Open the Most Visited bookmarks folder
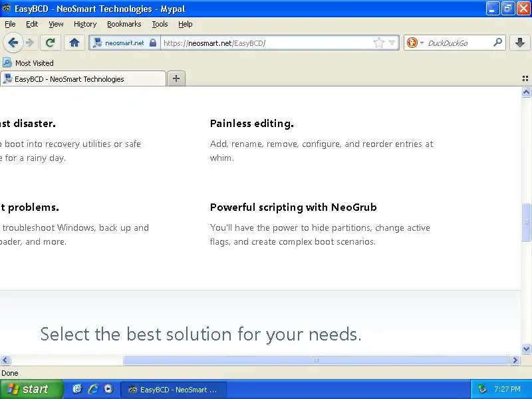 (x=28, y=63)
